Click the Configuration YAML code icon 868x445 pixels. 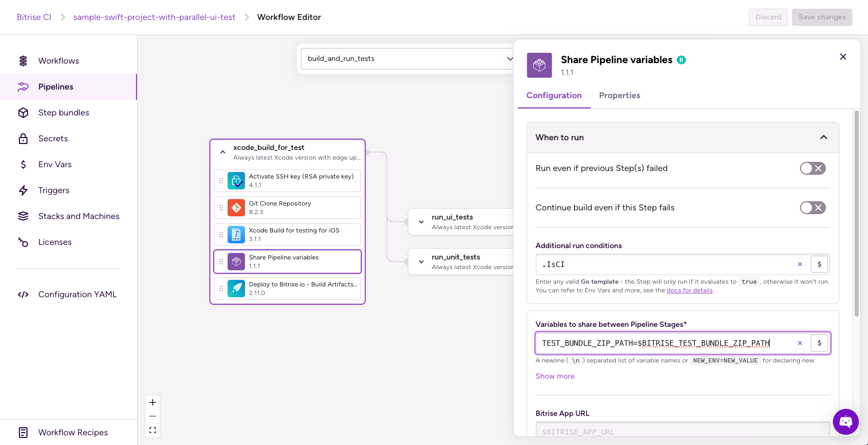point(23,295)
